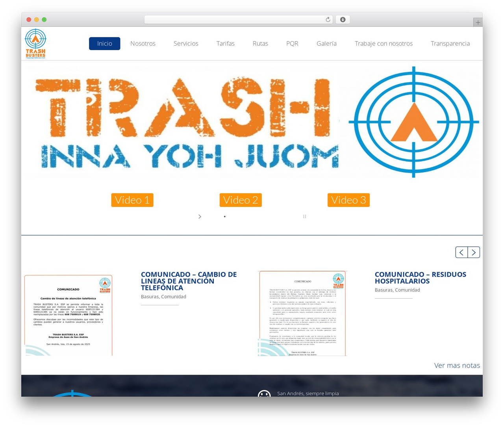Pause the banner slideshow
The image size is (504, 427).
[304, 216]
